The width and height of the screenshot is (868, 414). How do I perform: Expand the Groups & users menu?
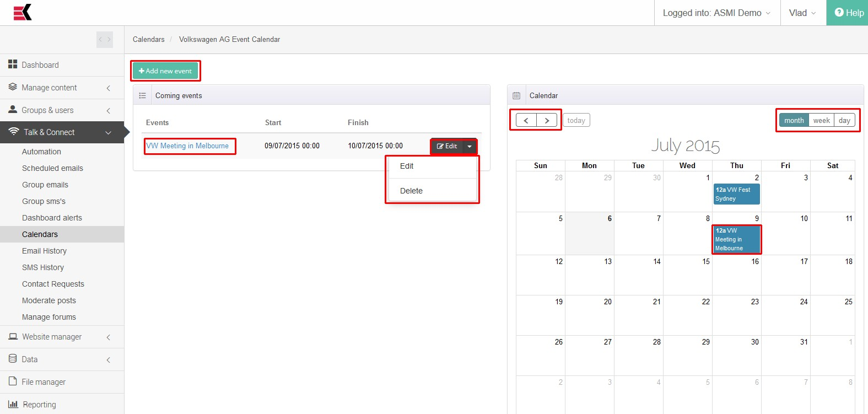coord(108,110)
